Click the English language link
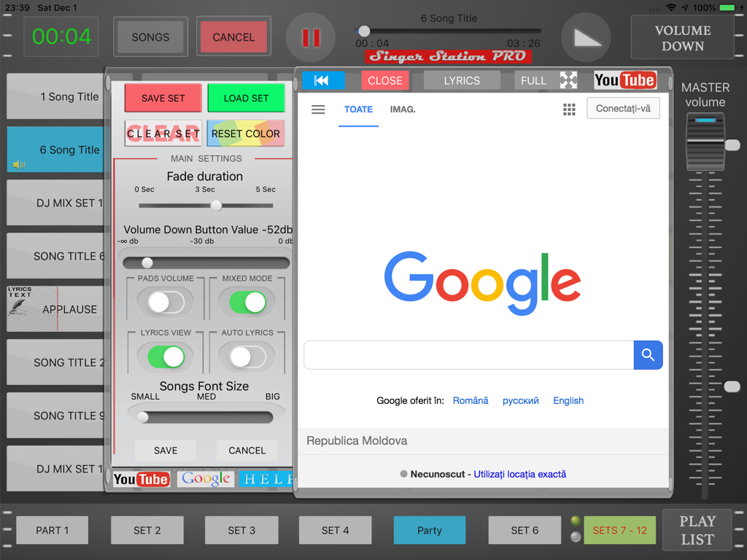Screen dimensions: 747x560 (568, 400)
